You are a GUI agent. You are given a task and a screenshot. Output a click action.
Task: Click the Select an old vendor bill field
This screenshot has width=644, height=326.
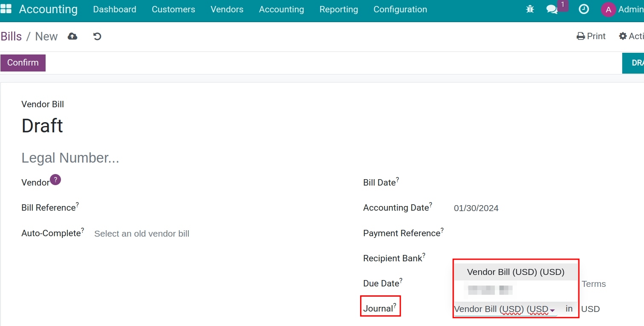pos(141,233)
